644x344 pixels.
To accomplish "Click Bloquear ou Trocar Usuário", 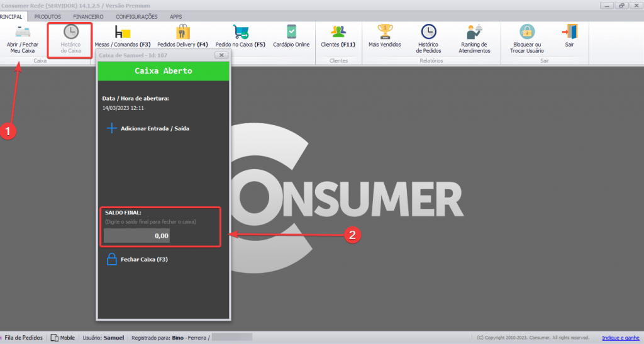I will point(526,38).
